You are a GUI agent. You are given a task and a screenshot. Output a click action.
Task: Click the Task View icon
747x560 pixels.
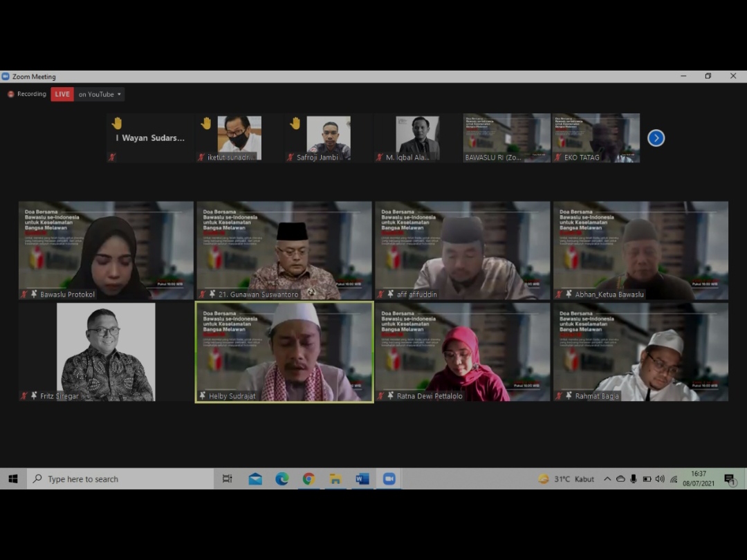[x=228, y=479]
